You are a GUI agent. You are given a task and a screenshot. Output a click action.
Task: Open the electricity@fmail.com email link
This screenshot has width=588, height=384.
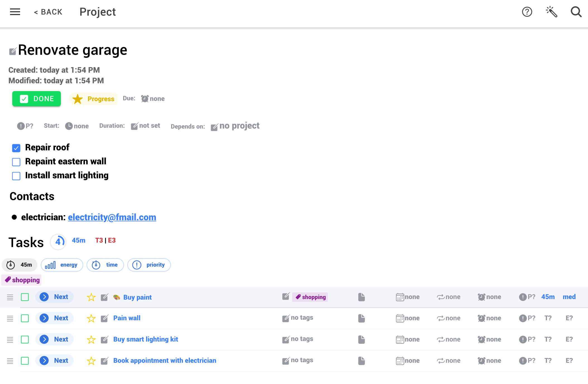coord(112,217)
